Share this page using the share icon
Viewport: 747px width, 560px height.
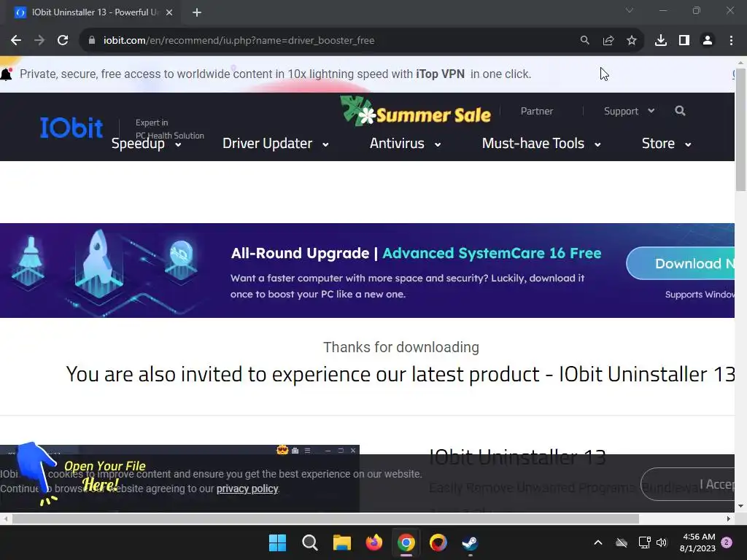coord(608,41)
